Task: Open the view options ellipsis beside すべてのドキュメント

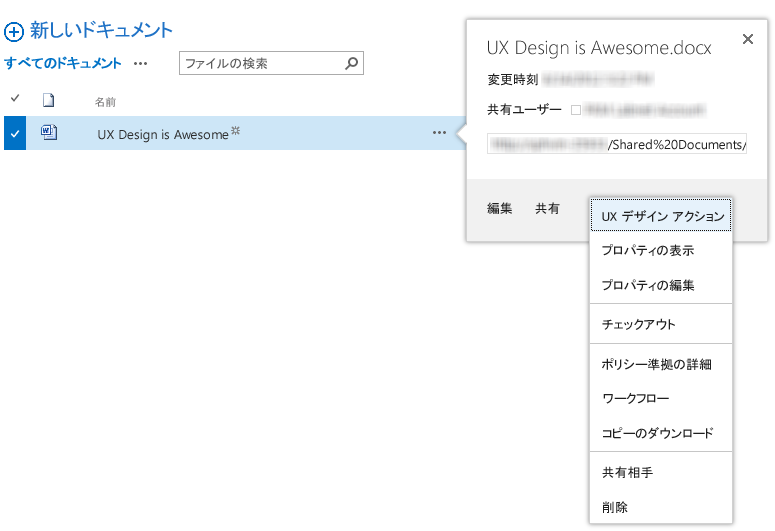Action: click(141, 64)
